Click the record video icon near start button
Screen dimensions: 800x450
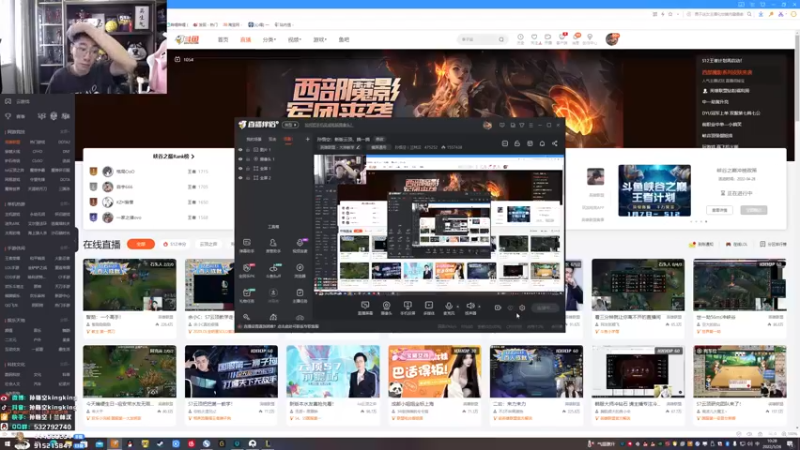497,308
